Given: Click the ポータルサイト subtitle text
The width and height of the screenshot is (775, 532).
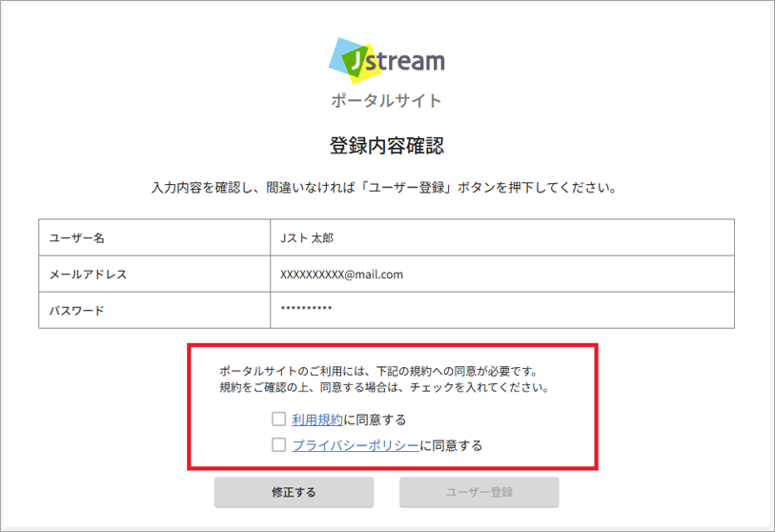Looking at the screenshot, I should click(x=386, y=101).
